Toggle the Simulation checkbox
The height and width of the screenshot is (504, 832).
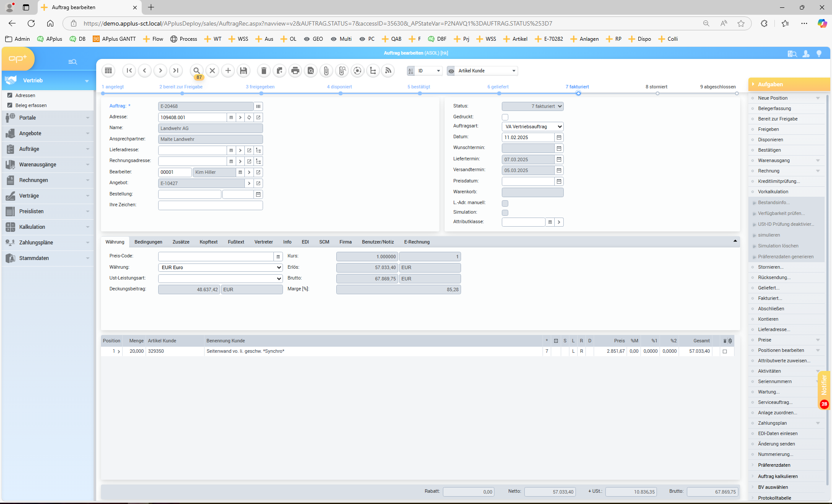(x=505, y=213)
